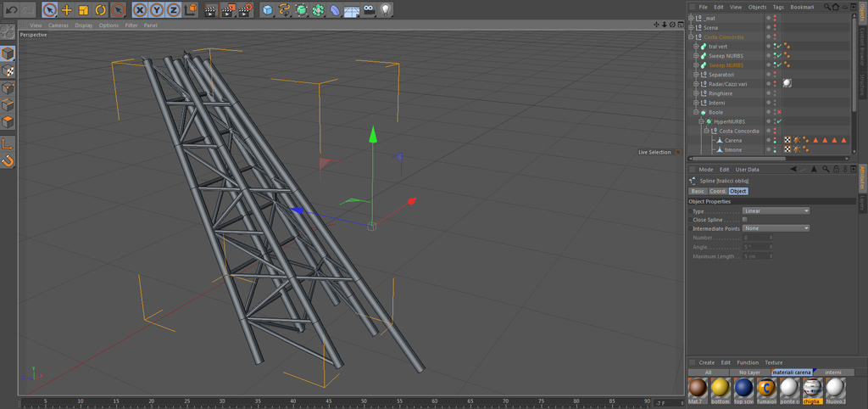Select the Scale tool

pyautogui.click(x=83, y=9)
